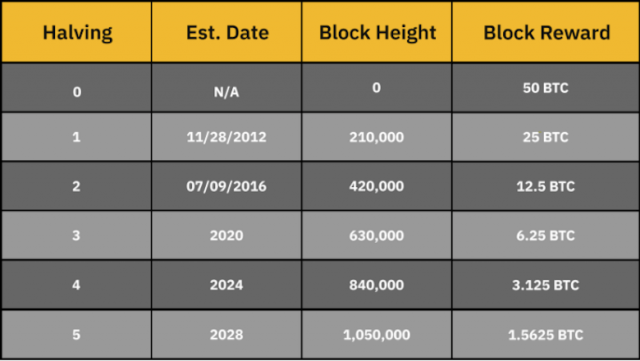Click the 630,000 block height cell
The image size is (640, 361).
tap(377, 235)
